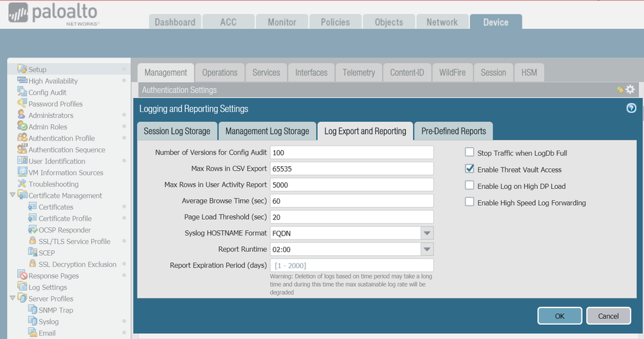Click the Administrators icon in sidebar
The height and width of the screenshot is (339, 644).
pyautogui.click(x=22, y=115)
